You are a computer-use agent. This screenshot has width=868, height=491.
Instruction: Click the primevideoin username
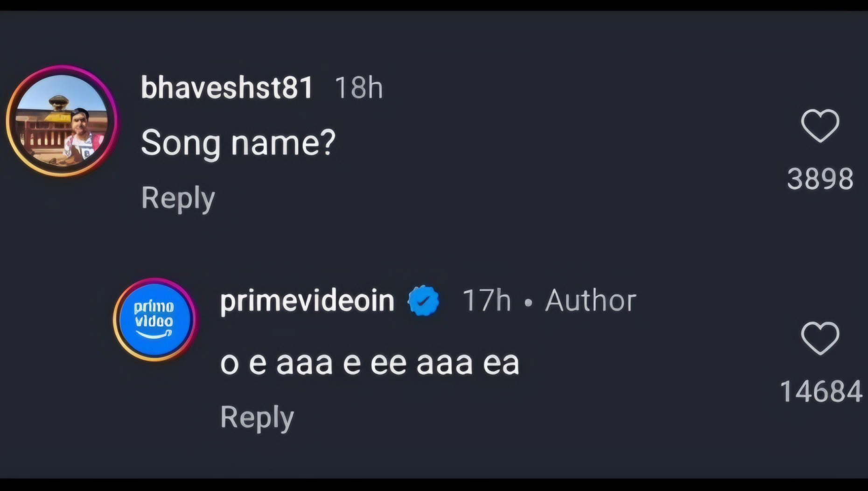click(307, 300)
